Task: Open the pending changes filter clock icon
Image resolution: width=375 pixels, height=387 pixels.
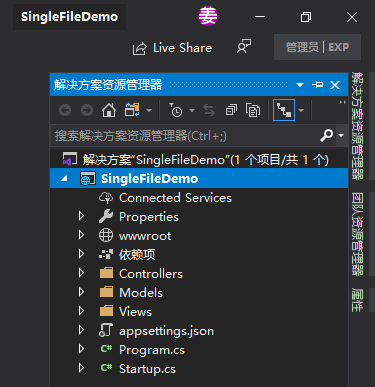Action: (x=176, y=110)
